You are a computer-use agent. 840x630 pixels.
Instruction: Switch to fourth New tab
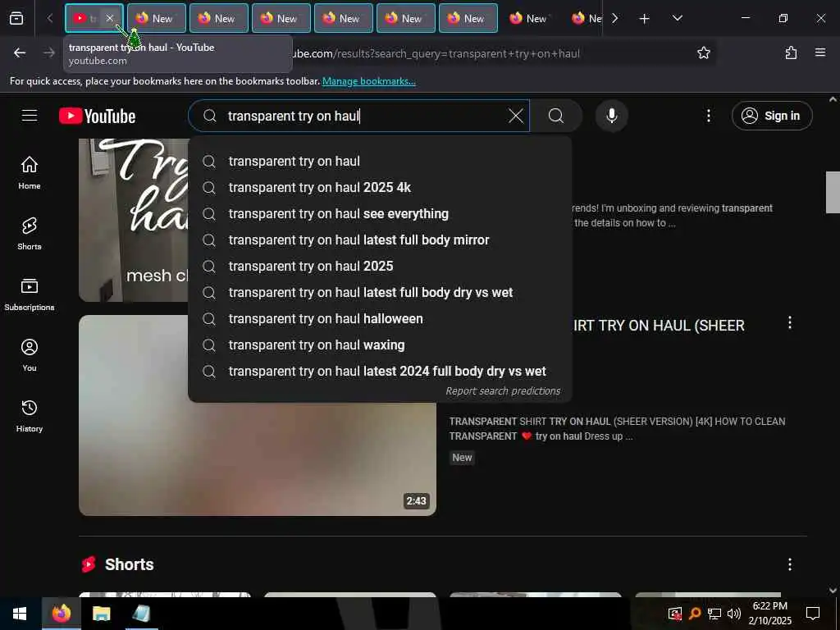[344, 18]
